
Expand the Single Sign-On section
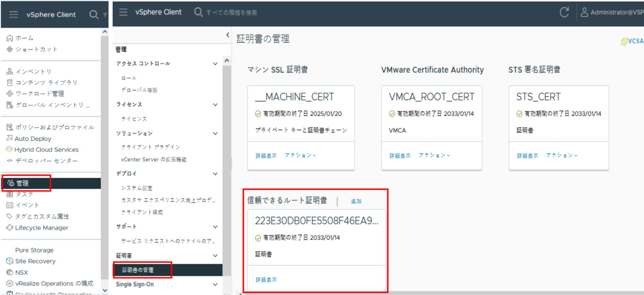(216, 284)
